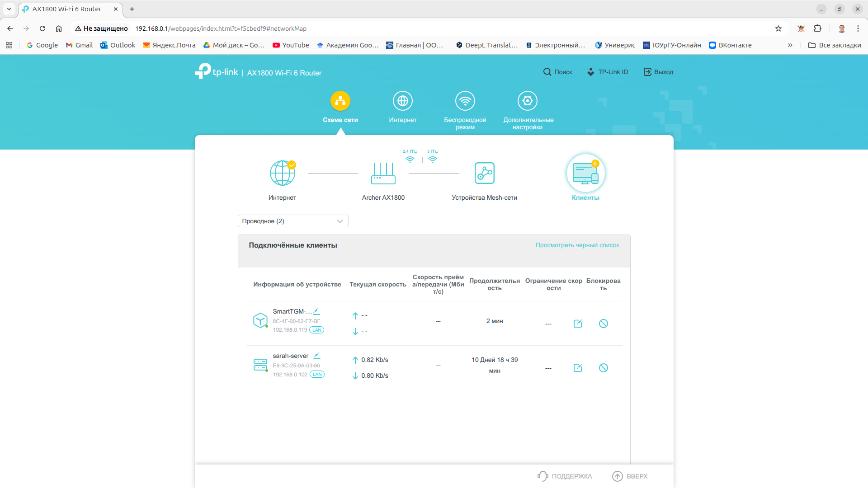Block the SmartTGM device

pos(604,324)
